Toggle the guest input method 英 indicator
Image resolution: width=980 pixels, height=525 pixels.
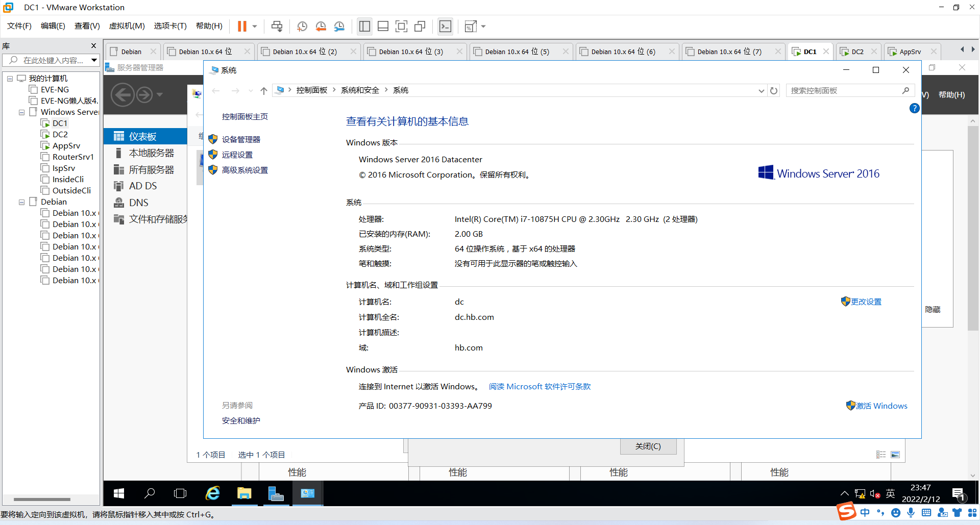(890, 493)
